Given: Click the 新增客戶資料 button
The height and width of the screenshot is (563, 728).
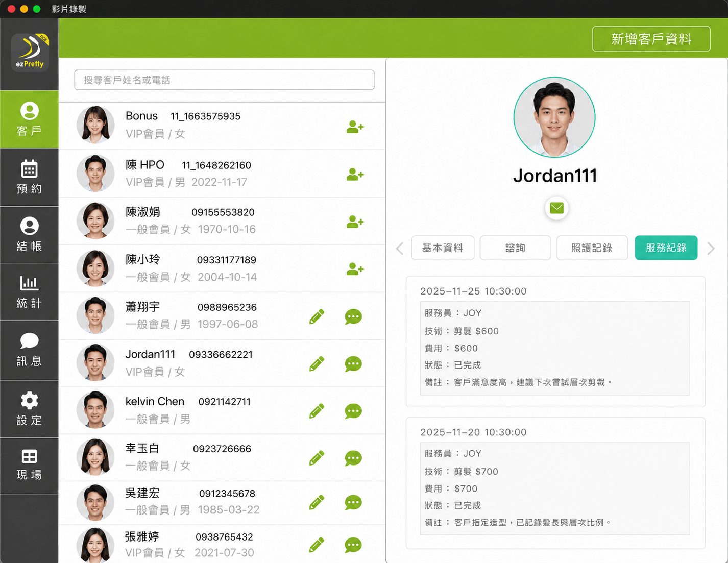Looking at the screenshot, I should click(x=651, y=39).
